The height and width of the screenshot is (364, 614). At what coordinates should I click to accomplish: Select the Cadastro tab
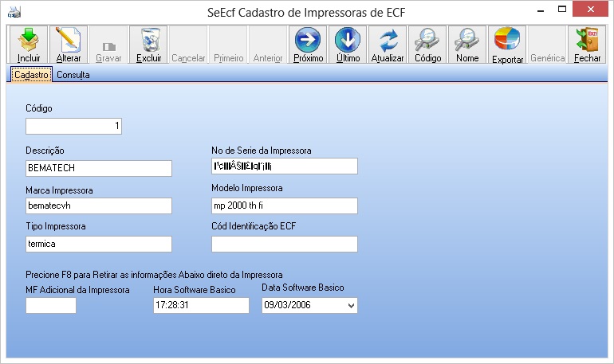32,75
